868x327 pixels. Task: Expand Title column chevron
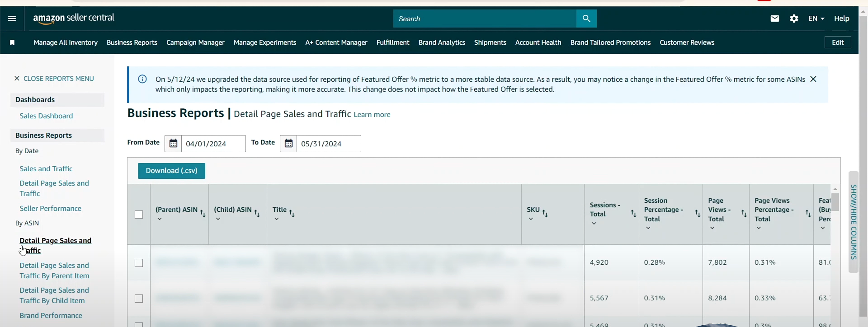[277, 219]
